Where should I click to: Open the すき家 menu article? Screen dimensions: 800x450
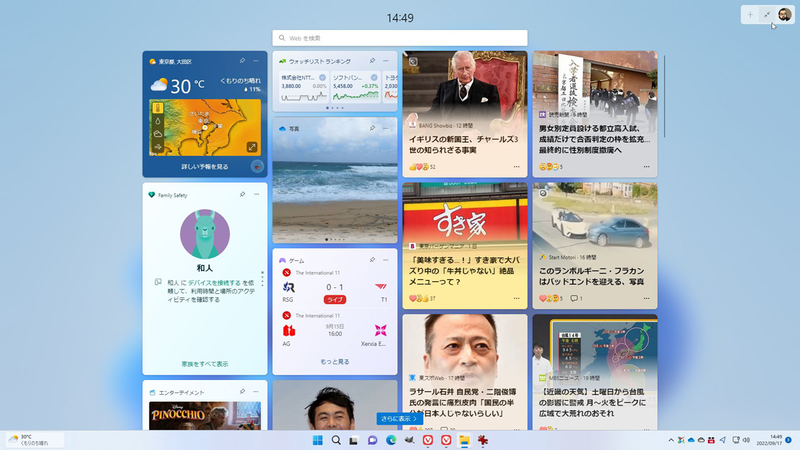click(465, 246)
